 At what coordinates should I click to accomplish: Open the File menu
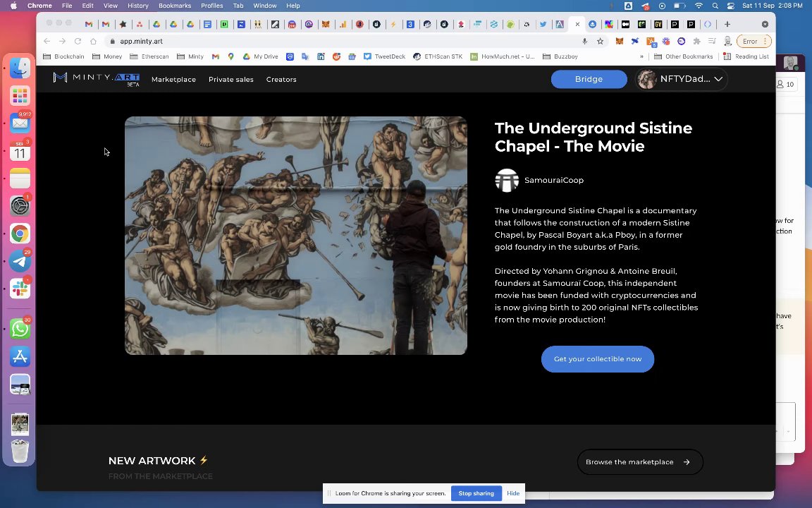pyautogui.click(x=67, y=6)
